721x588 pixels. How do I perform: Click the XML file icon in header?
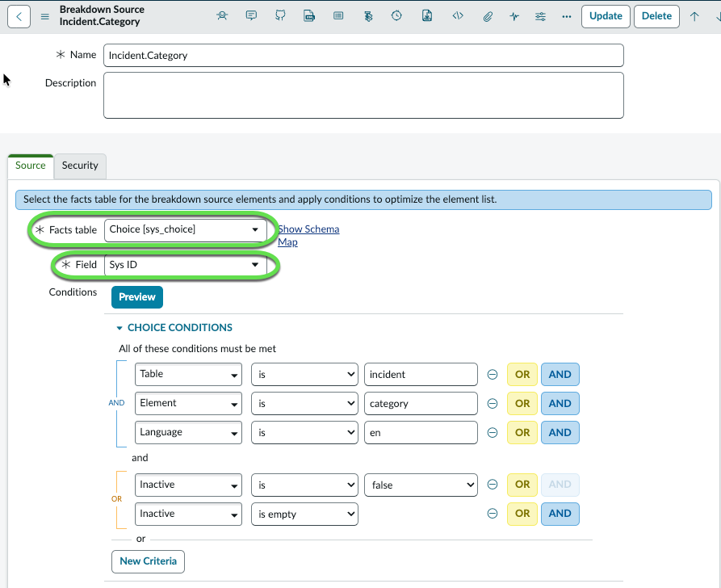pos(309,16)
